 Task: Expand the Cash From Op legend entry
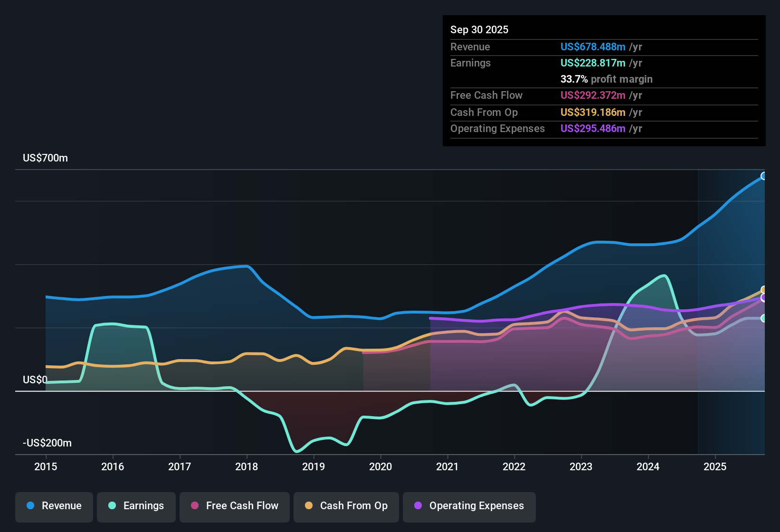(x=346, y=506)
